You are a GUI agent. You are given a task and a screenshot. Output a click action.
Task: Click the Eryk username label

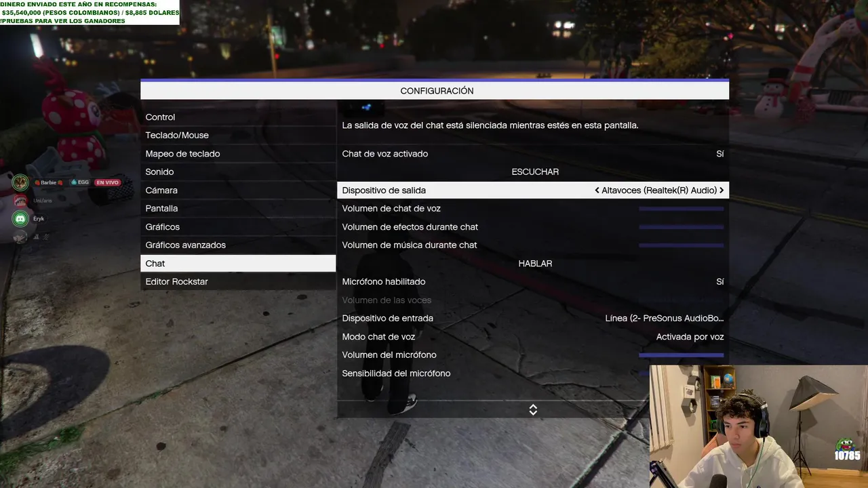click(x=39, y=219)
